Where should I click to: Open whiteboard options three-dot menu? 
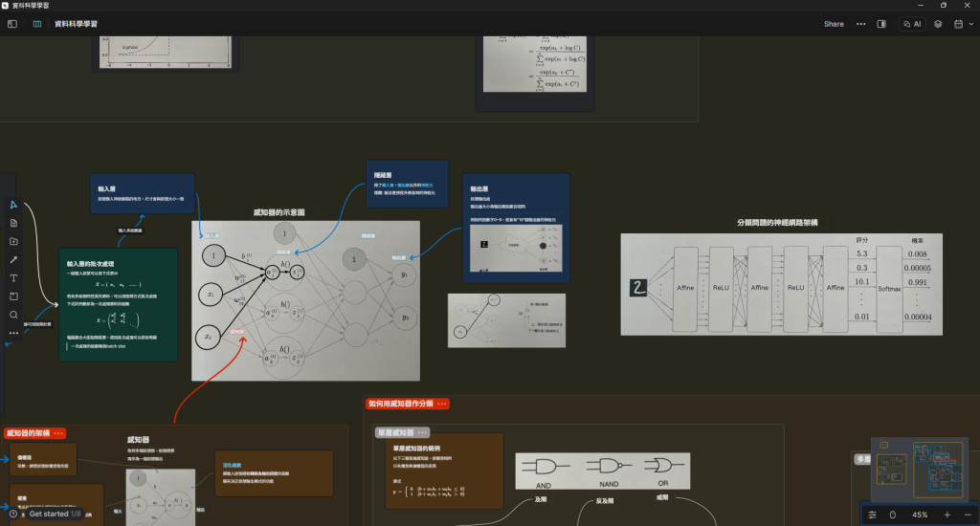tap(860, 24)
